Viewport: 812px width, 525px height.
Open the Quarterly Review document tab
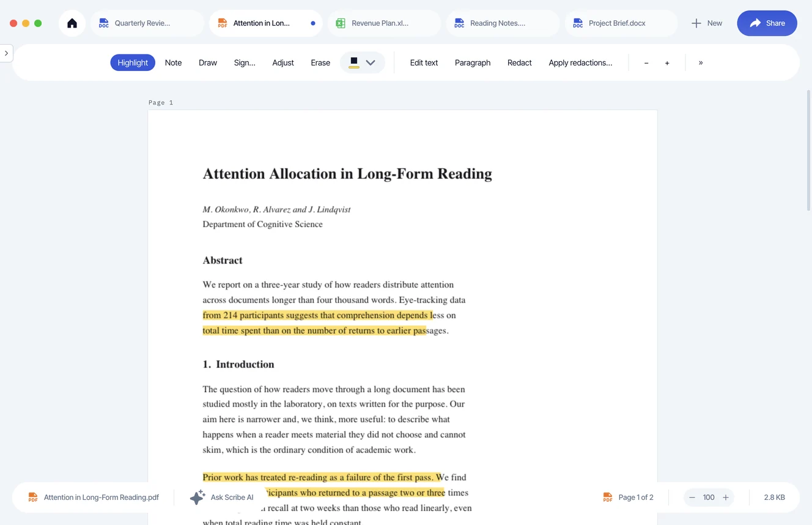click(147, 23)
